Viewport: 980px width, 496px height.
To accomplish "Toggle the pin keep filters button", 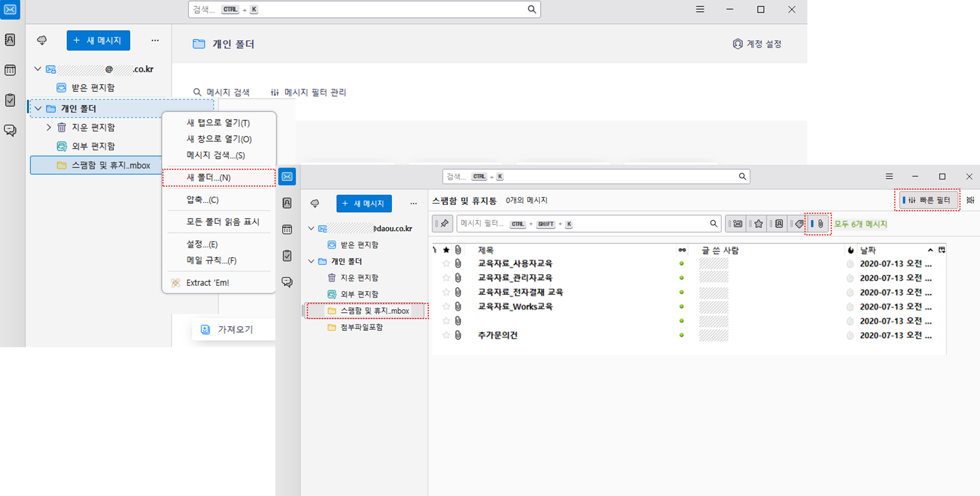I will pos(443,223).
